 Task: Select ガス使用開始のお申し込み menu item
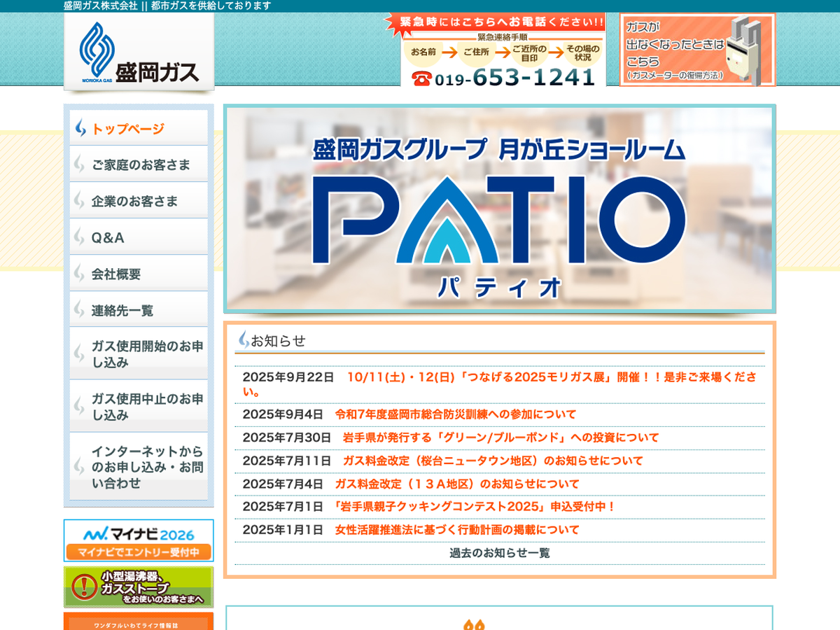tap(139, 354)
